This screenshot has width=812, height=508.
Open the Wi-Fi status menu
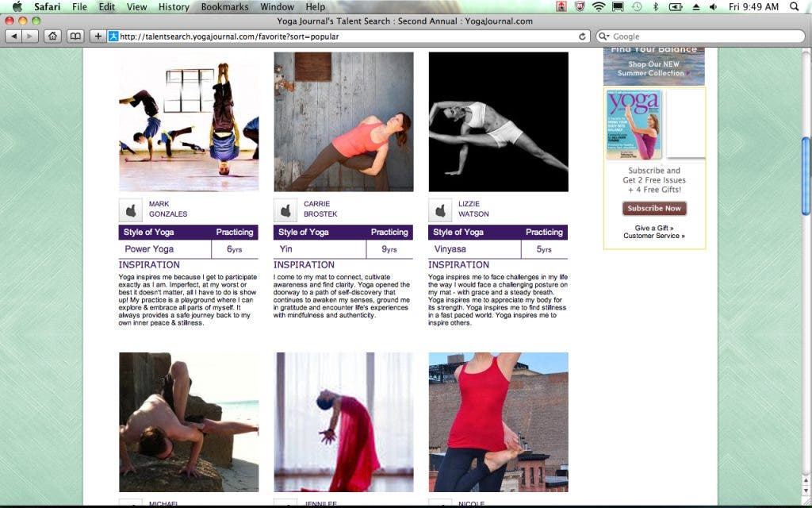(599, 6)
